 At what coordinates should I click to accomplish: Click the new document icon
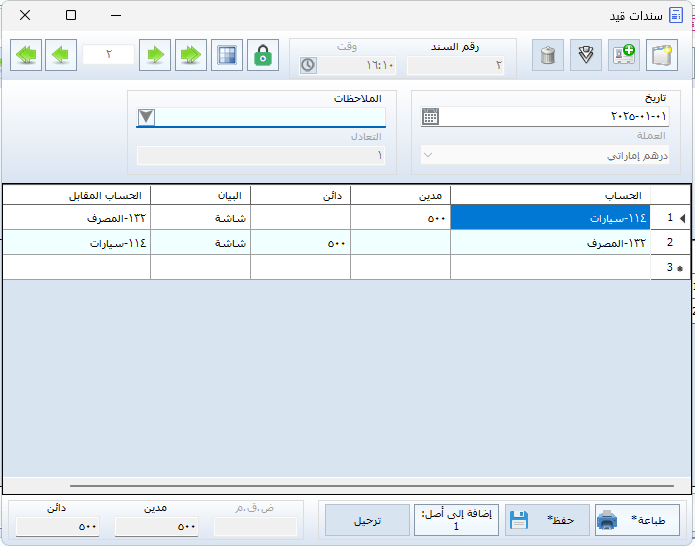click(x=660, y=55)
